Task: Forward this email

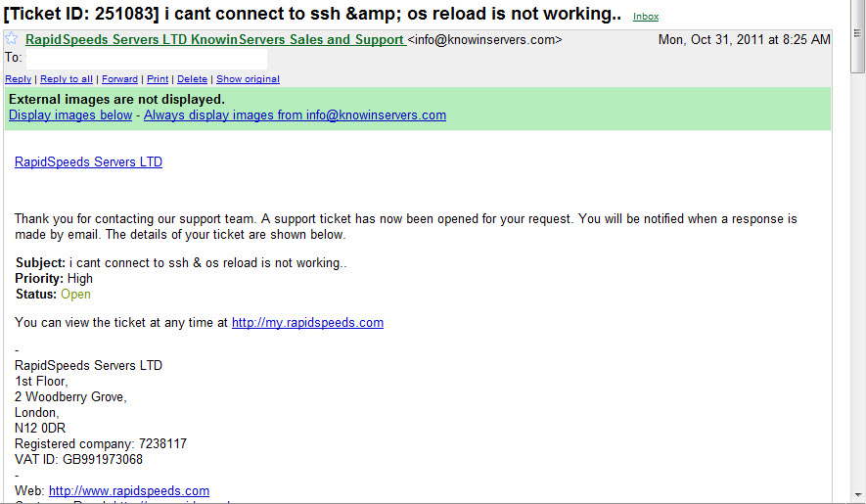Action: pyautogui.click(x=119, y=79)
